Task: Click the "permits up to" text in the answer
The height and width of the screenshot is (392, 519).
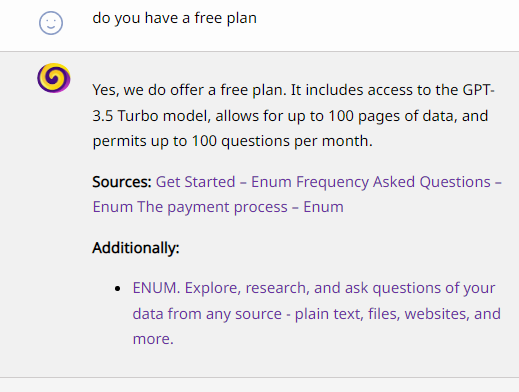Action: tap(140, 141)
